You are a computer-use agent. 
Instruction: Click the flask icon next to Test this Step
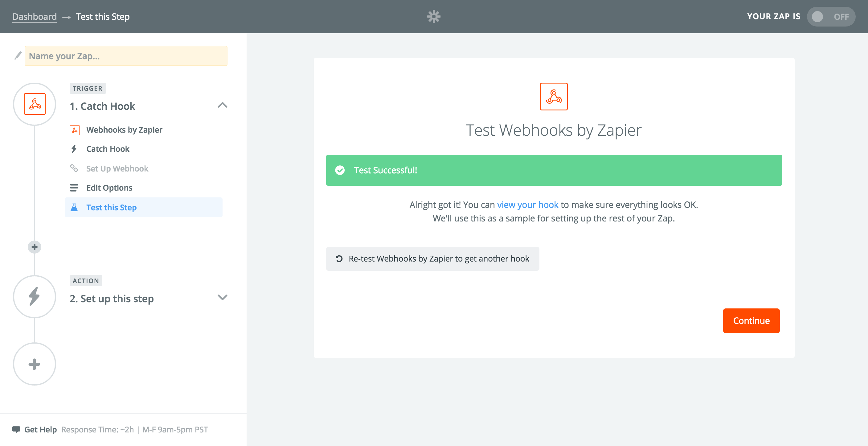(74, 207)
